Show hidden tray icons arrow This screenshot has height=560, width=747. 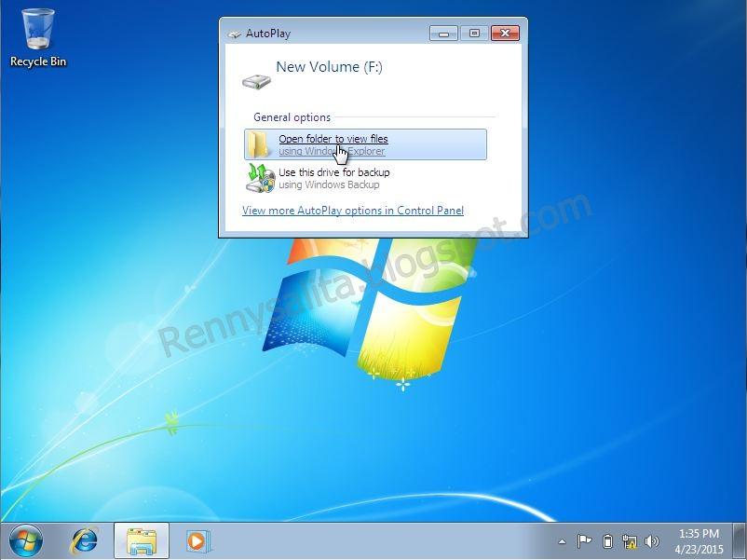[x=563, y=541]
